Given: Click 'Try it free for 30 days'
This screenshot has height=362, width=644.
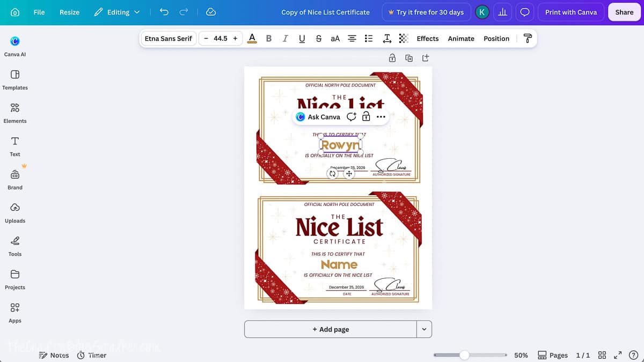Looking at the screenshot, I should (427, 12).
